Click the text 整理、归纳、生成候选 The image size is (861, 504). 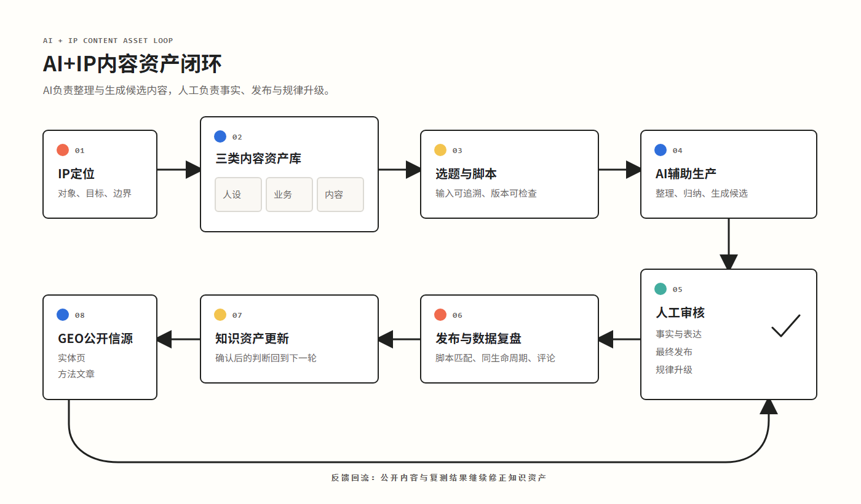click(x=702, y=194)
